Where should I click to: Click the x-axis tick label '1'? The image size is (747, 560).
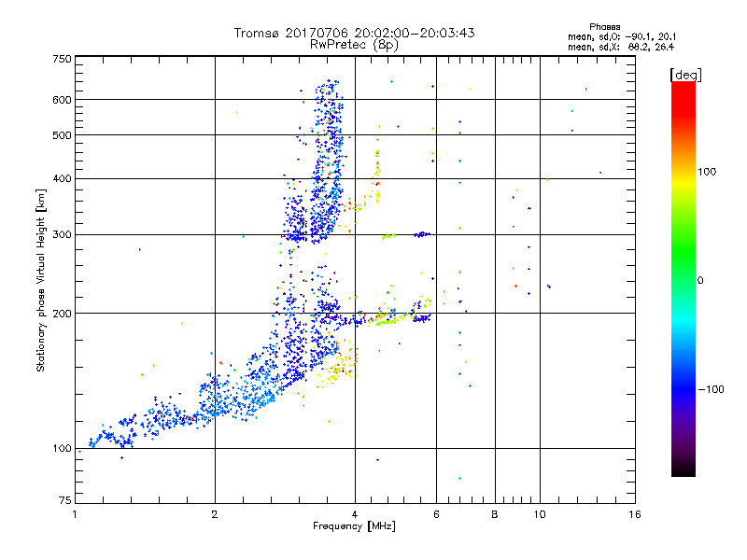click(x=75, y=514)
